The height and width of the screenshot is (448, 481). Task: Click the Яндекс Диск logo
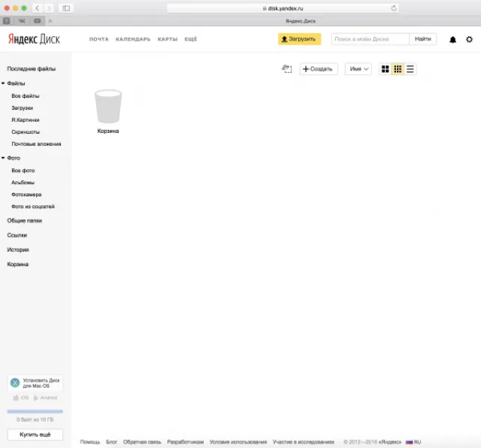(34, 39)
